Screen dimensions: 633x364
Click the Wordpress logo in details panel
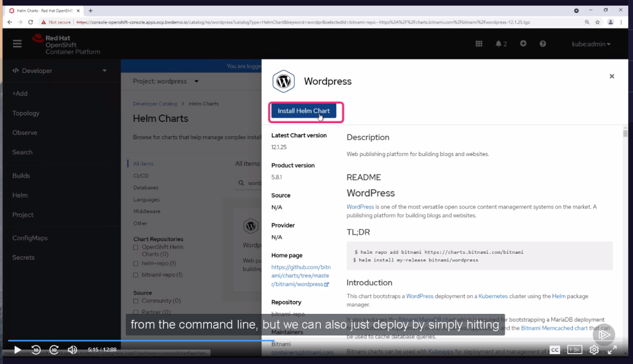pos(284,81)
